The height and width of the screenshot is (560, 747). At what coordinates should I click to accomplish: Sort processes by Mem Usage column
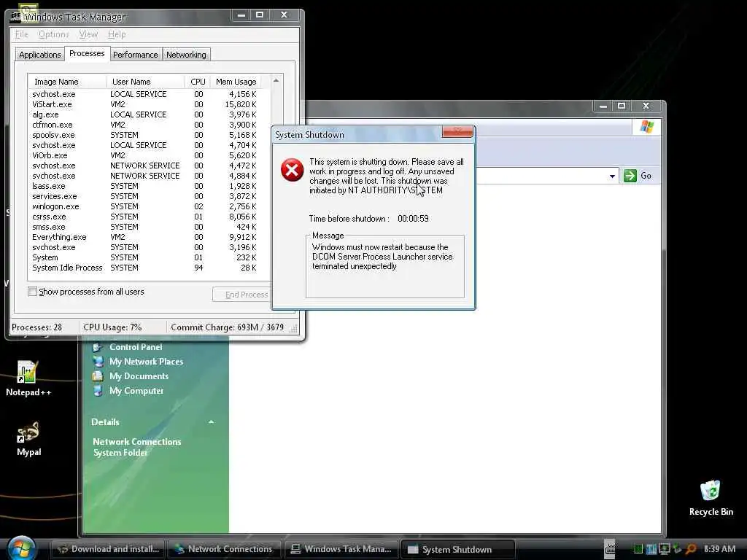click(236, 82)
